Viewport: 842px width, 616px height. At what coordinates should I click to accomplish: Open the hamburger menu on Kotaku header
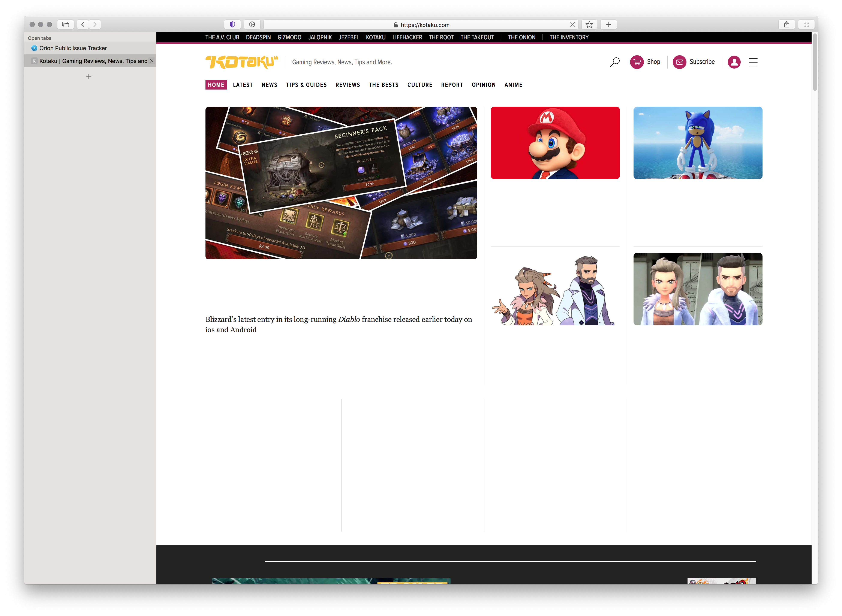[x=753, y=62]
